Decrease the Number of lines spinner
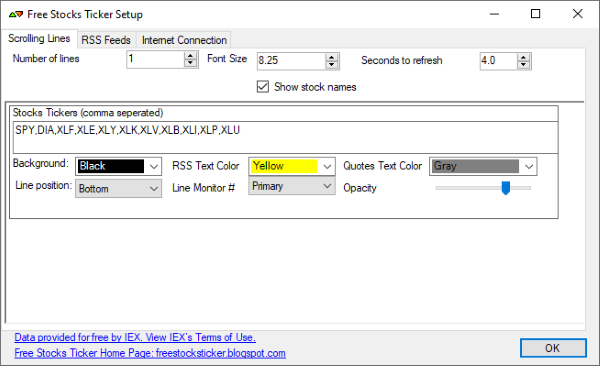The width and height of the screenshot is (600, 366). pos(190,64)
